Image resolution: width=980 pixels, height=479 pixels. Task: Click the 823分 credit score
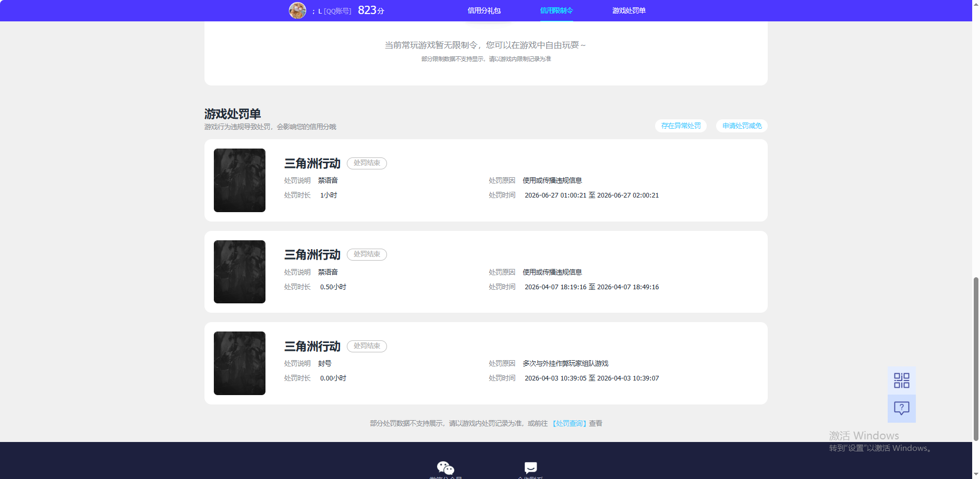click(x=371, y=10)
